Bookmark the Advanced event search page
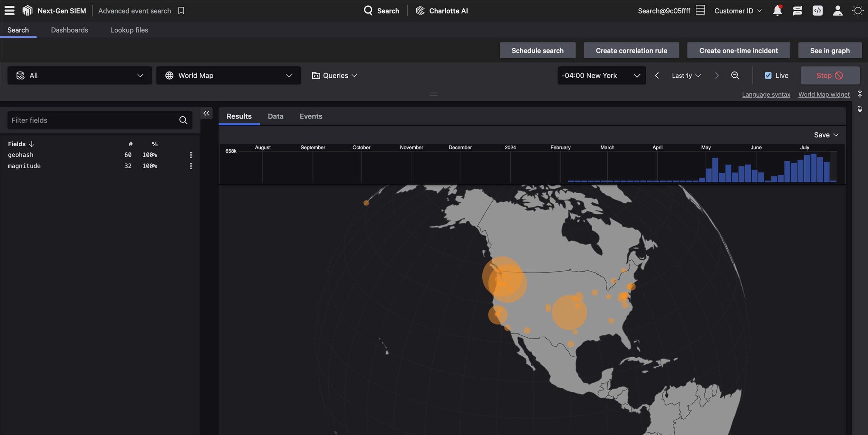This screenshot has height=435, width=868. 181,11
